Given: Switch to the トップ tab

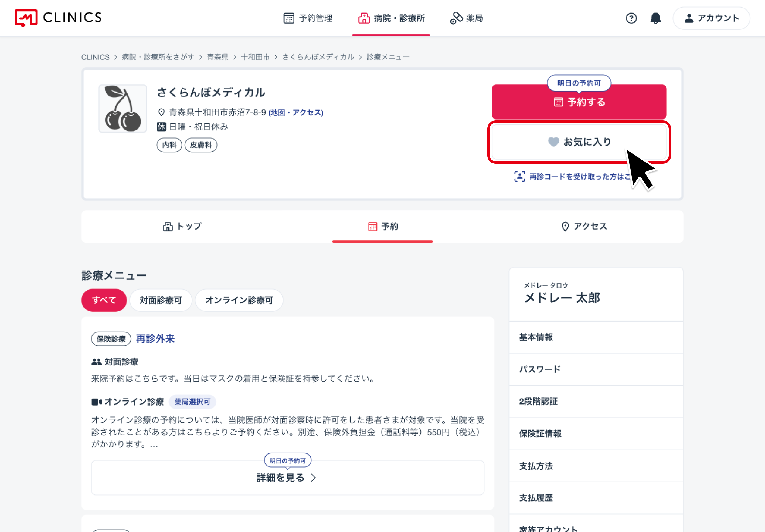Looking at the screenshot, I should tap(182, 226).
